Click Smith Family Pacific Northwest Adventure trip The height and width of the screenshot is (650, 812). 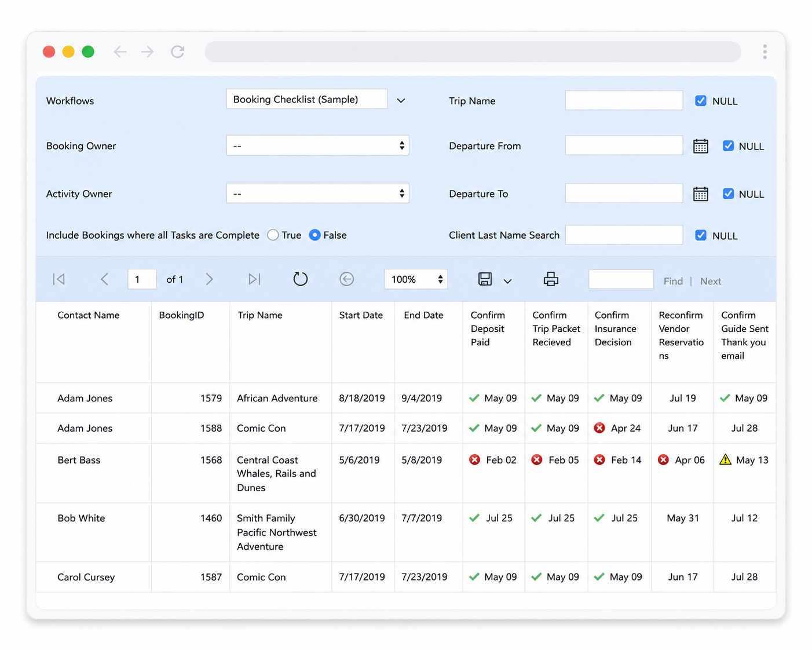click(276, 532)
